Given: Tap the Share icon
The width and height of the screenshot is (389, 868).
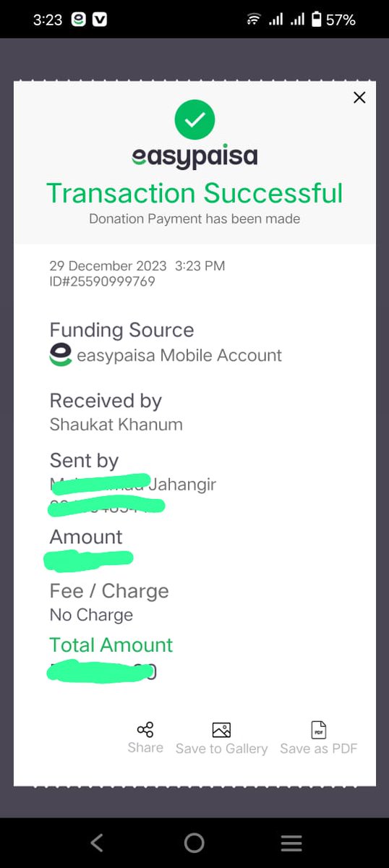Looking at the screenshot, I should coord(145,729).
